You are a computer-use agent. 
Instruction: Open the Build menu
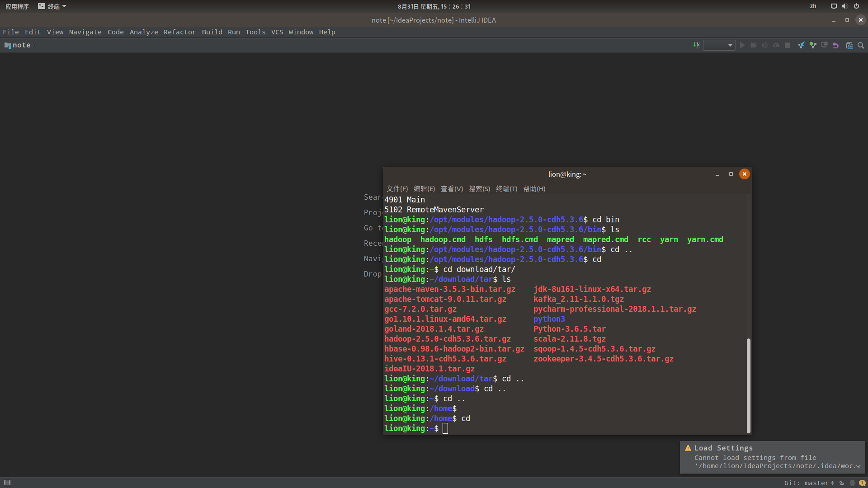click(x=212, y=32)
